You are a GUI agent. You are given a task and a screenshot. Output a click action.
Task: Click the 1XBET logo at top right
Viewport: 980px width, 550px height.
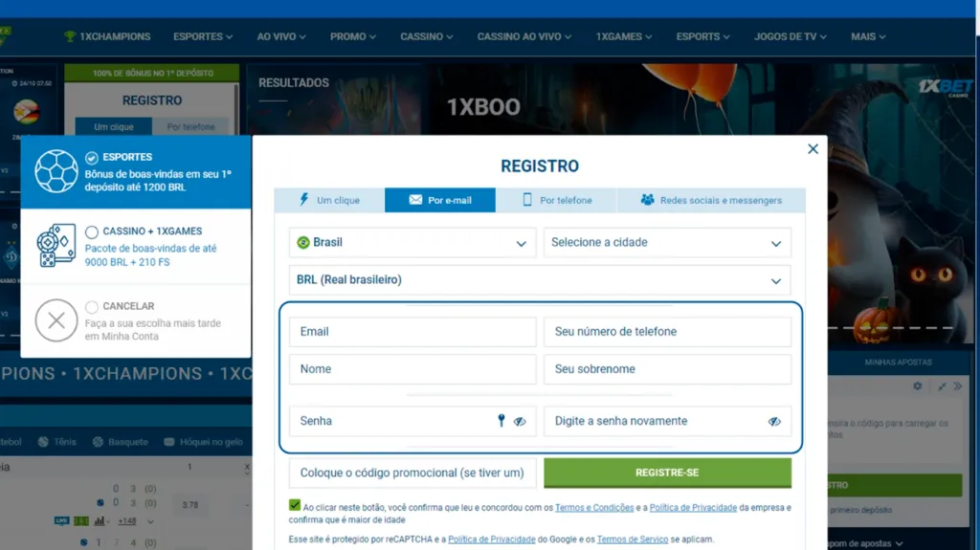[945, 88]
